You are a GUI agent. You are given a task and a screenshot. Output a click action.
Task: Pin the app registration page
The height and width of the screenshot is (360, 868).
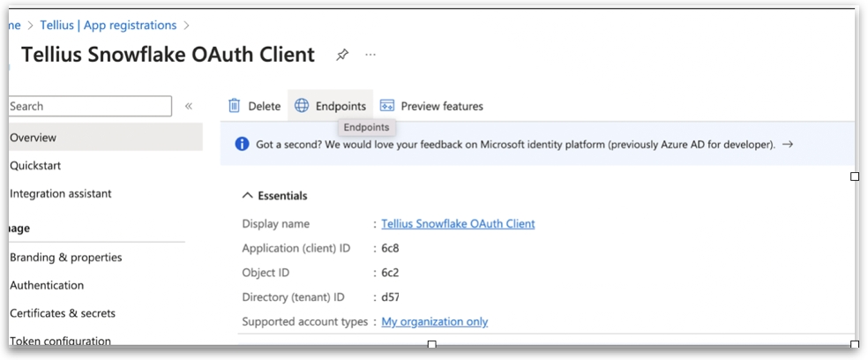(342, 55)
